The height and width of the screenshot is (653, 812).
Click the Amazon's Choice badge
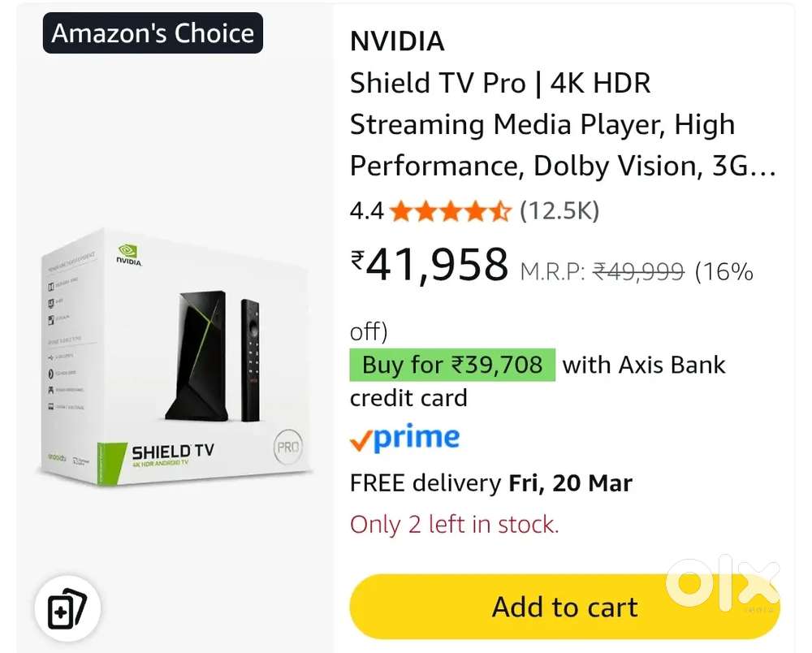coord(153,33)
